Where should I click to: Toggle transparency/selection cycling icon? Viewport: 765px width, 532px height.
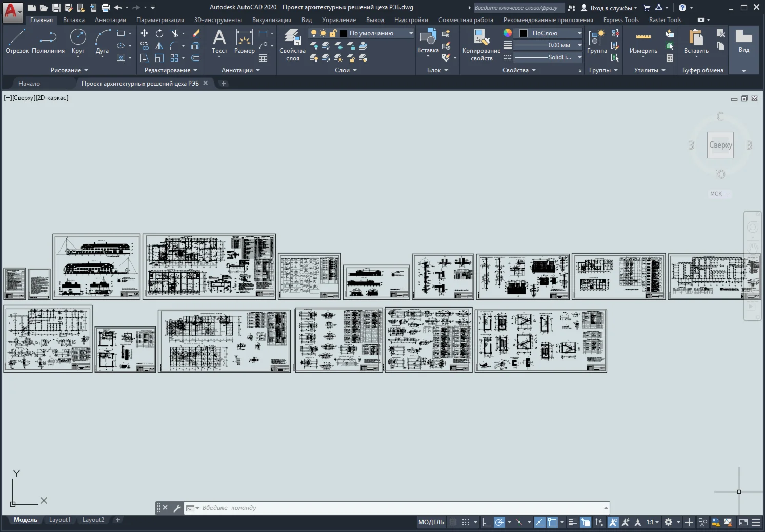(586, 522)
